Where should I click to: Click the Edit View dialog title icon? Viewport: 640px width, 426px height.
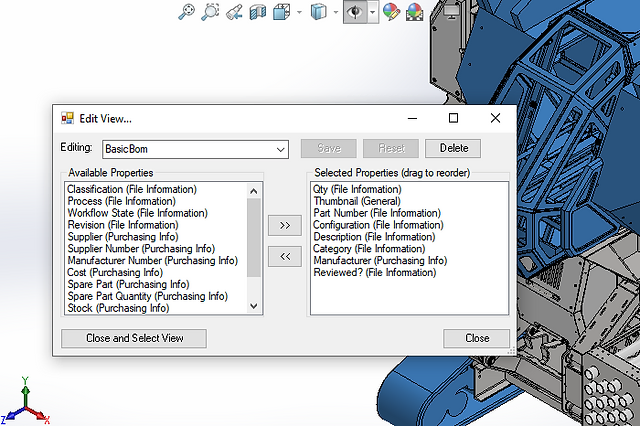67,118
